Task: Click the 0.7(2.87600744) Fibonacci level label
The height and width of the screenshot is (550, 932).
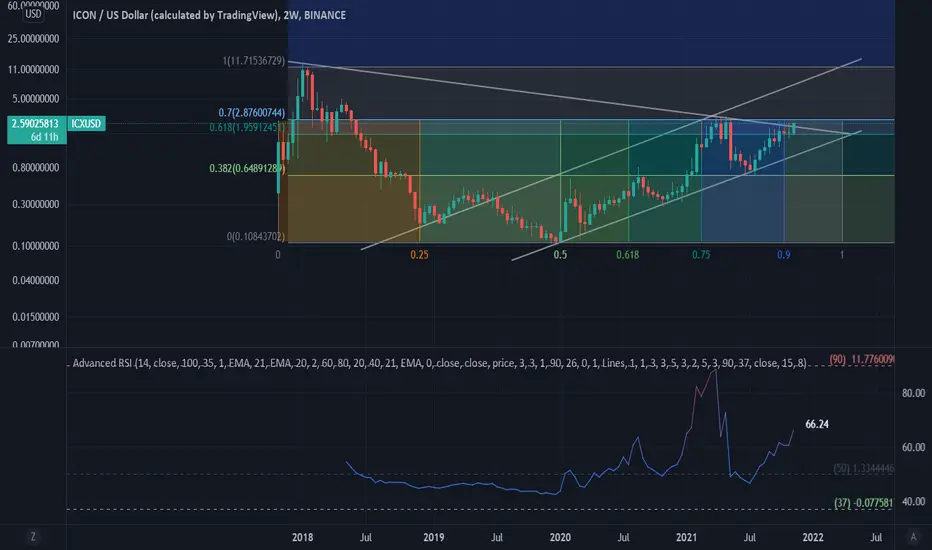Action: pos(251,112)
